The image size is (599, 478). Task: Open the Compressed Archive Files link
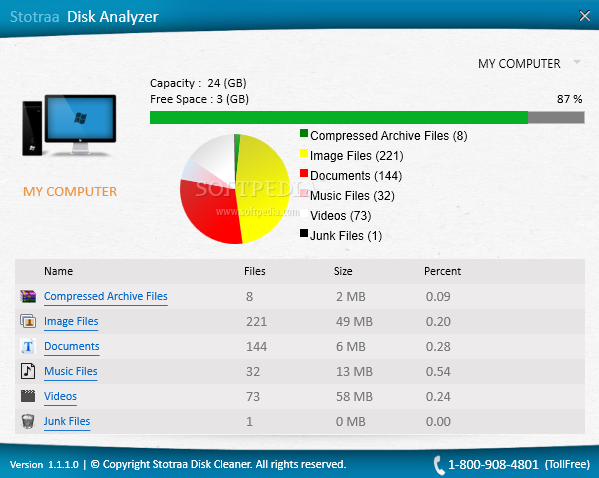coord(106,297)
